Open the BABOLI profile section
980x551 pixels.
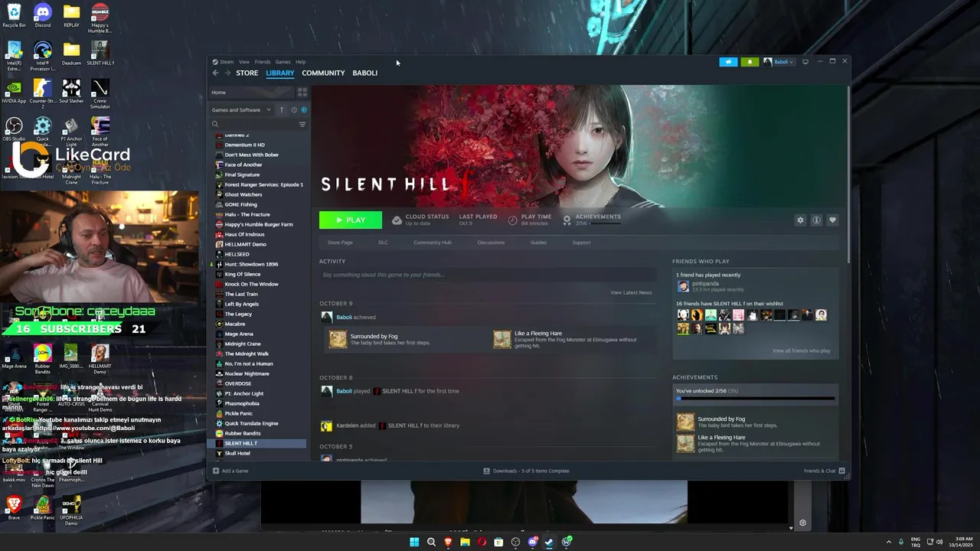coord(365,73)
